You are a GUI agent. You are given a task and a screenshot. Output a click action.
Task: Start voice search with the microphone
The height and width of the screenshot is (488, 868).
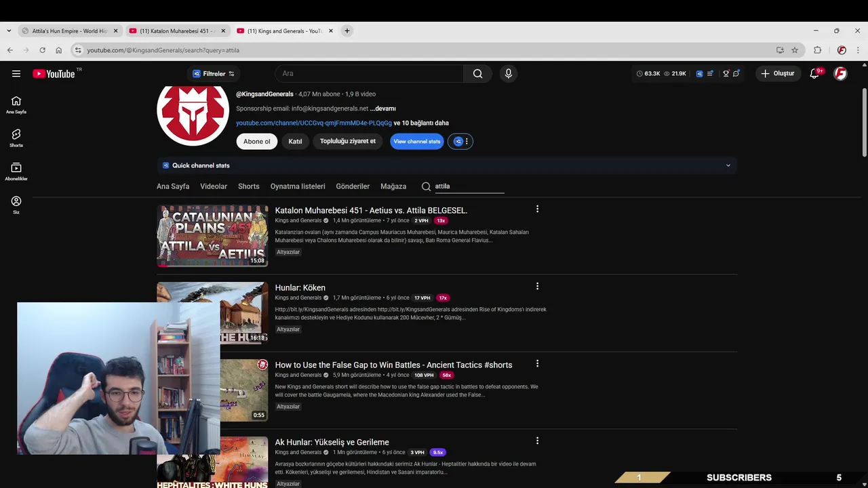coord(509,74)
